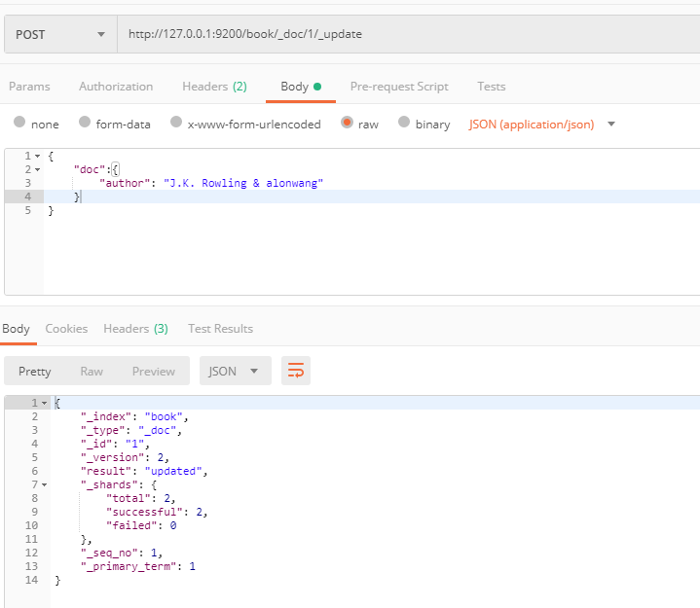Click the "total" key in response
700x608 pixels.
click(x=129, y=498)
